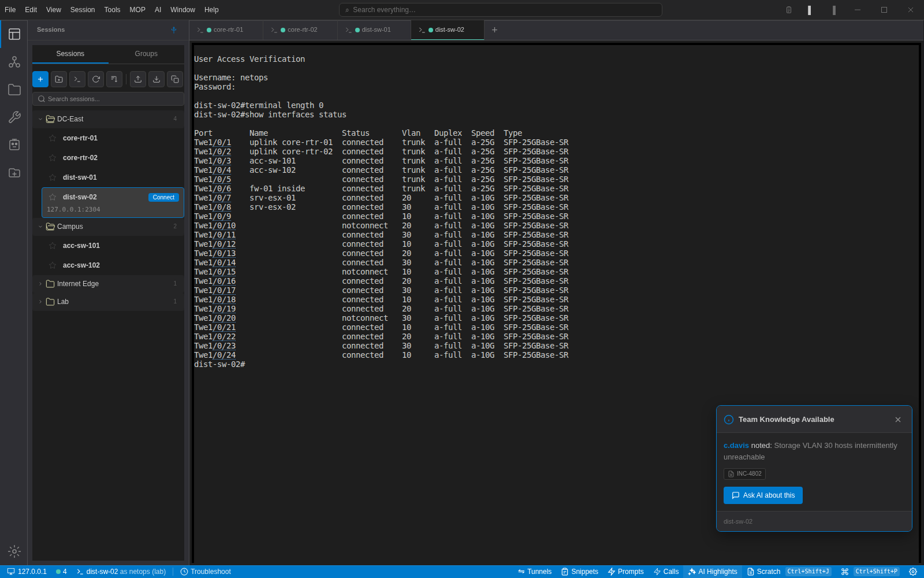924x578 pixels.
Task: Import sessions with the download icon
Action: click(x=157, y=79)
